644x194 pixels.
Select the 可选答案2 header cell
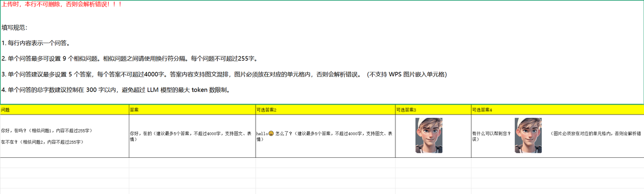tap(326, 110)
